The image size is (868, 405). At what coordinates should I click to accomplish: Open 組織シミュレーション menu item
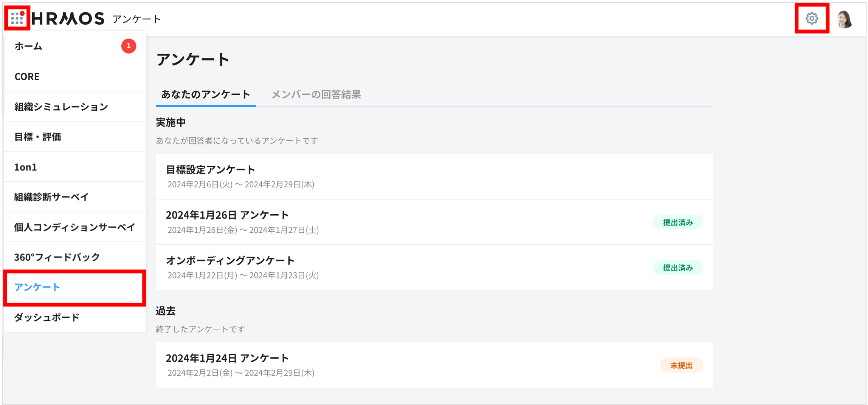[x=61, y=107]
